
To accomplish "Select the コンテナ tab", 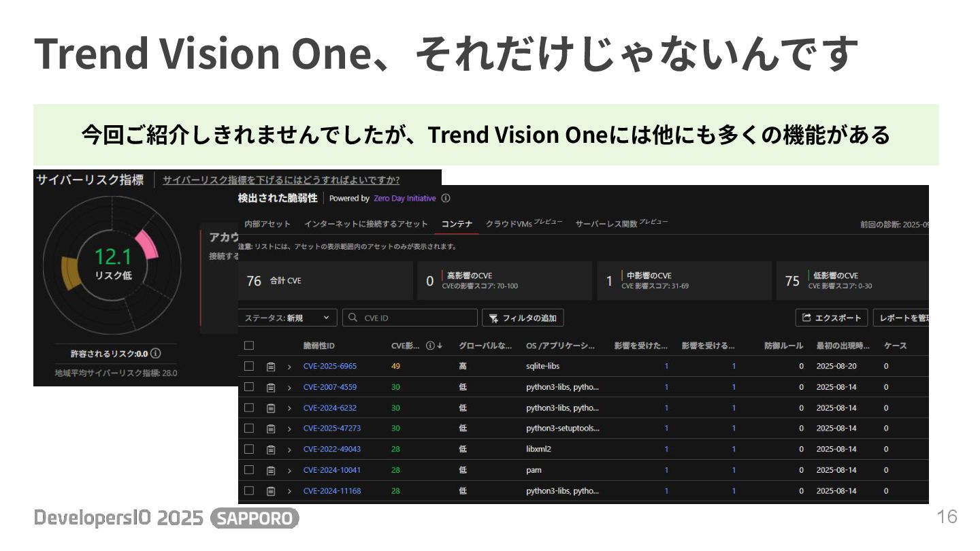I will pos(457,224).
